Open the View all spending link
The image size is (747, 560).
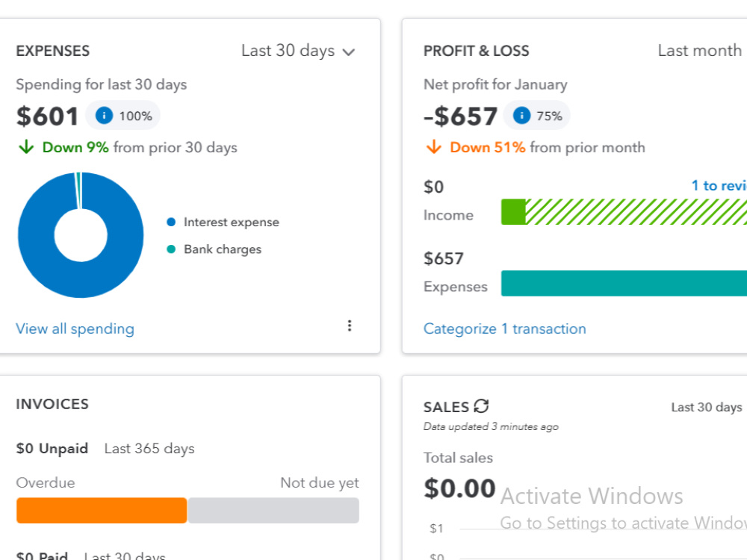click(x=75, y=329)
